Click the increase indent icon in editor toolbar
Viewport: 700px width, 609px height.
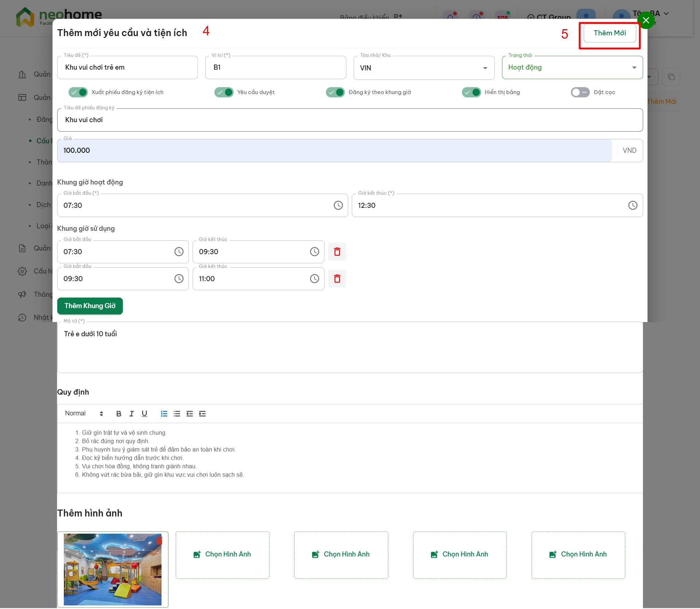[202, 414]
